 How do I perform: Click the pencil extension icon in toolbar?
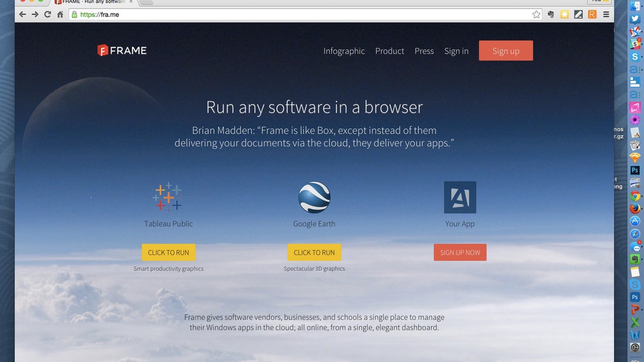click(579, 14)
